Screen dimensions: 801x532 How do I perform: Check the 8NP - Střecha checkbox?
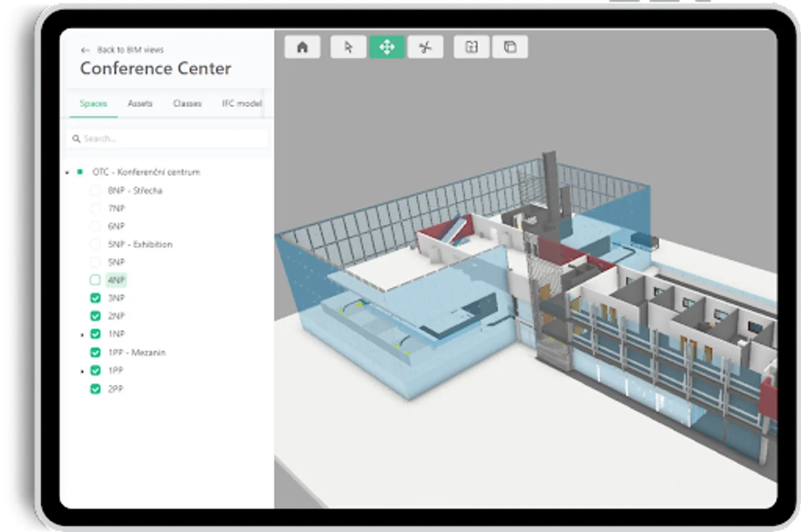[95, 190]
